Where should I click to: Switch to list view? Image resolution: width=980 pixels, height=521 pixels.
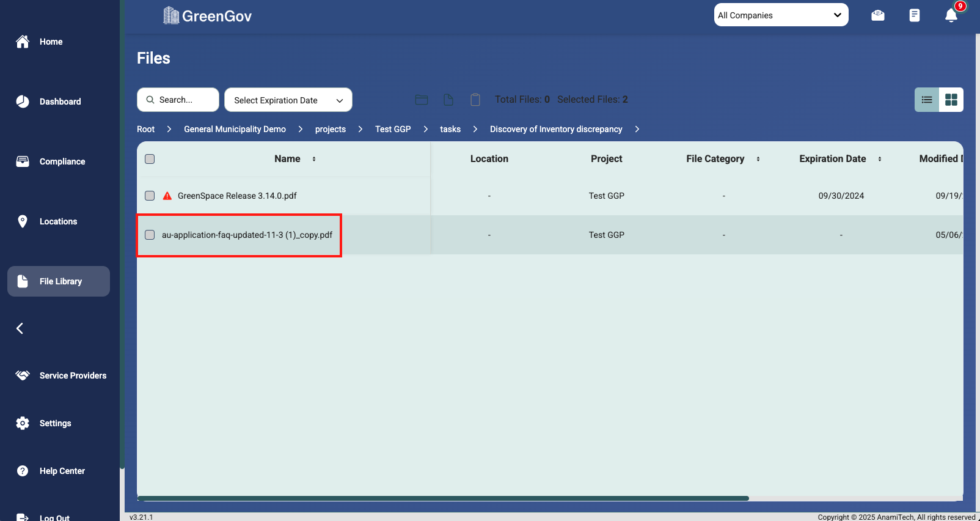[927, 100]
